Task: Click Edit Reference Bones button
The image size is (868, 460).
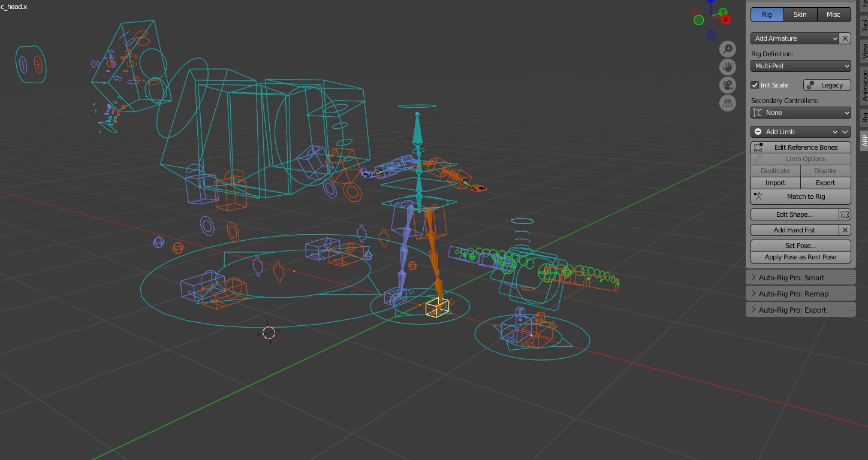Action: tap(801, 147)
